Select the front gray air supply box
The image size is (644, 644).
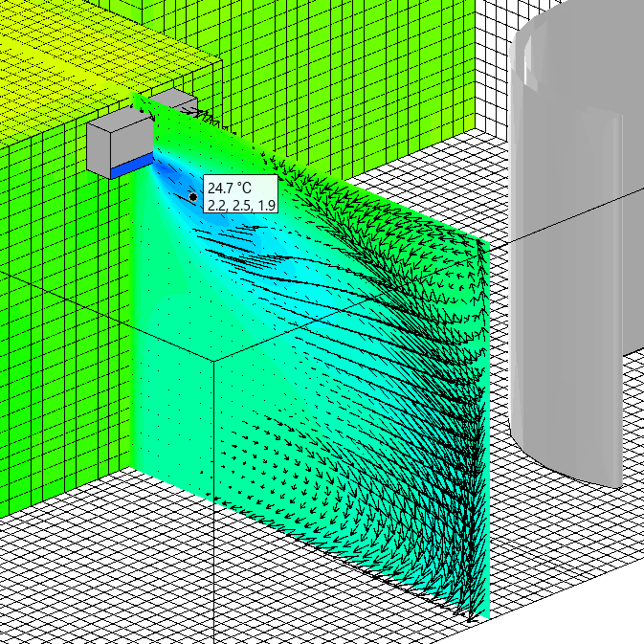point(117,144)
